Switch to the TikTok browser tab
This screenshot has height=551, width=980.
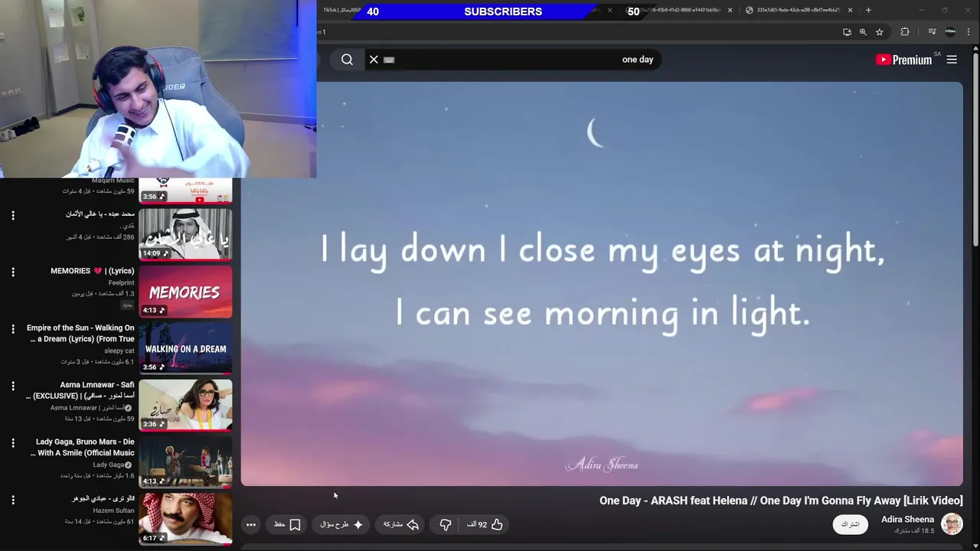click(x=341, y=10)
